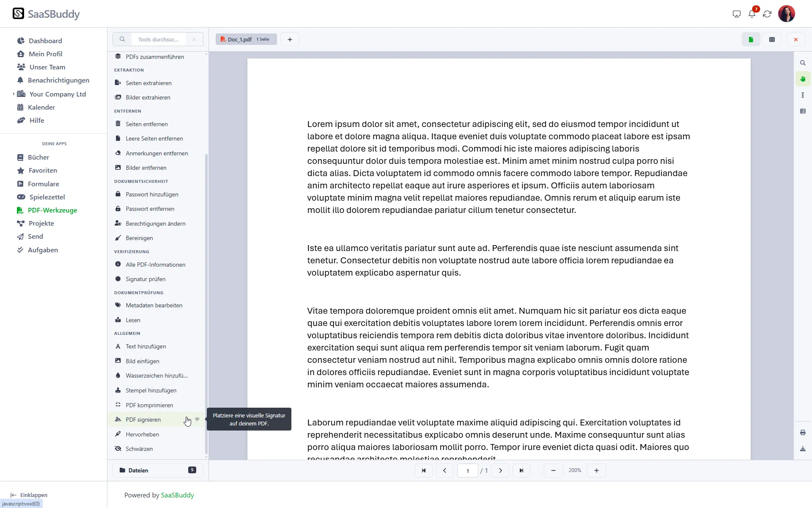Switch to single page viewer mode icon
This screenshot has height=508, width=812.
click(x=751, y=39)
